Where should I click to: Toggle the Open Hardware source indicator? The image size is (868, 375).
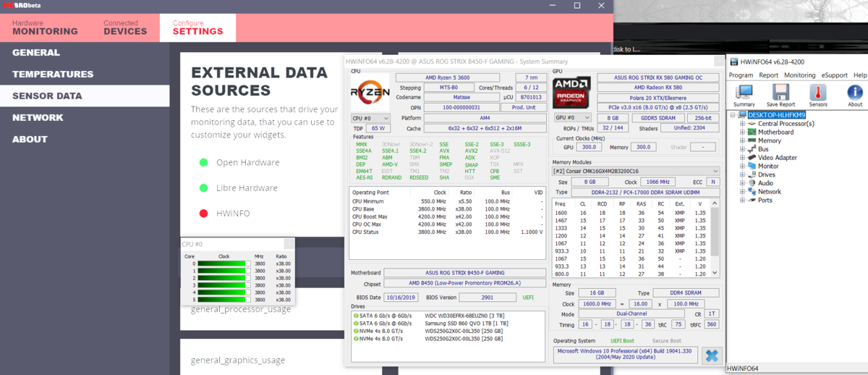(204, 162)
